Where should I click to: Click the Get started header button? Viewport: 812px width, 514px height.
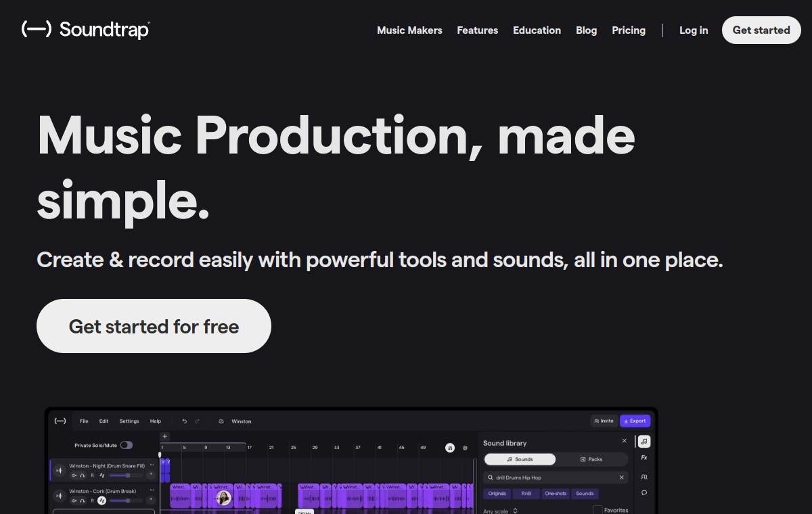[x=761, y=30]
